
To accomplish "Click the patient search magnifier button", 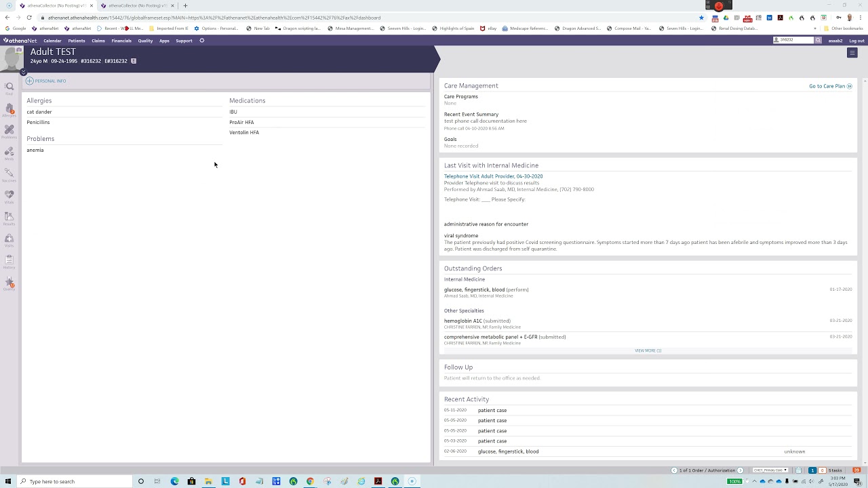I will pos(818,41).
